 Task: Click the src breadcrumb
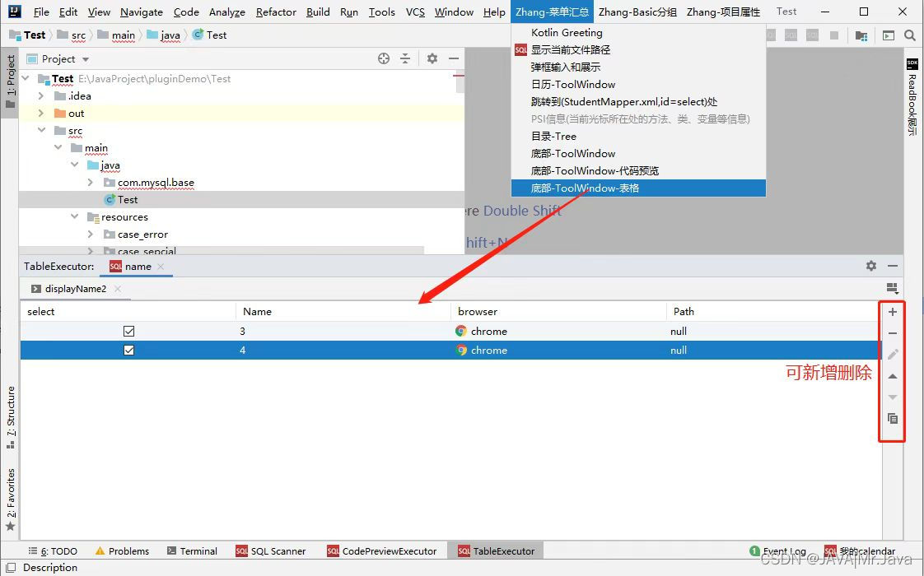tap(72, 35)
